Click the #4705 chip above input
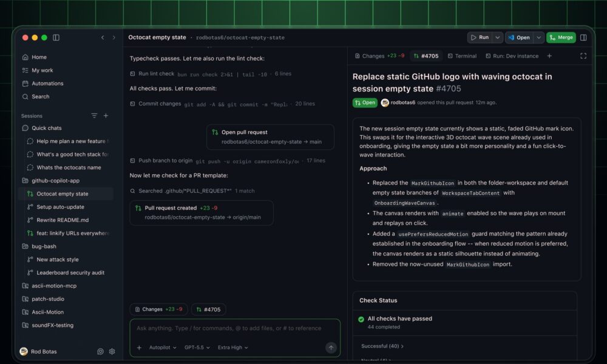Image resolution: width=607 pixels, height=364 pixels. 208,309
